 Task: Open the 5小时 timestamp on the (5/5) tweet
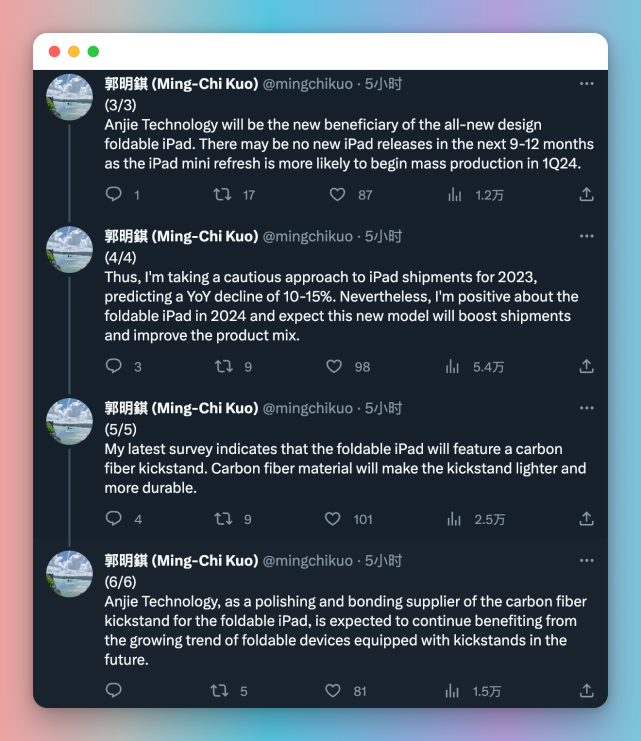(x=384, y=408)
